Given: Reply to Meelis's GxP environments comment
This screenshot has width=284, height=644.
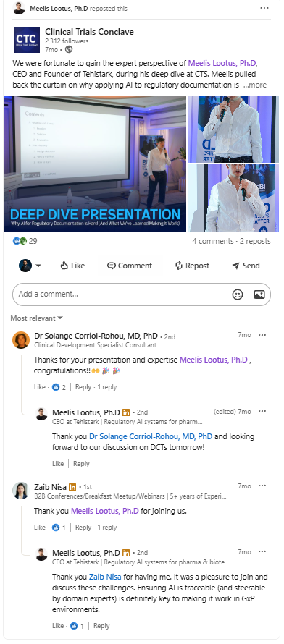Looking at the screenshot, I should [x=101, y=626].
